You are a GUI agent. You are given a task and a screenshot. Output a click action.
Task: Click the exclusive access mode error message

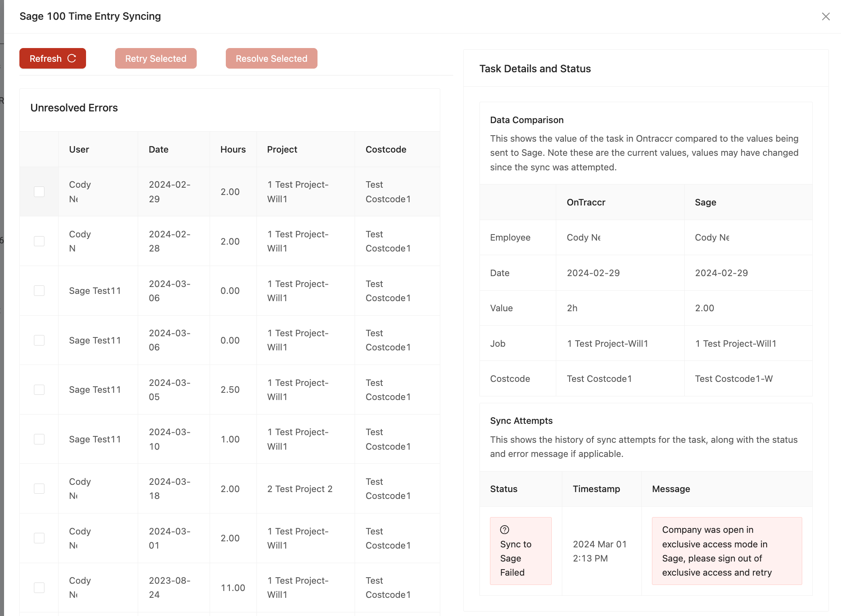pyautogui.click(x=727, y=551)
